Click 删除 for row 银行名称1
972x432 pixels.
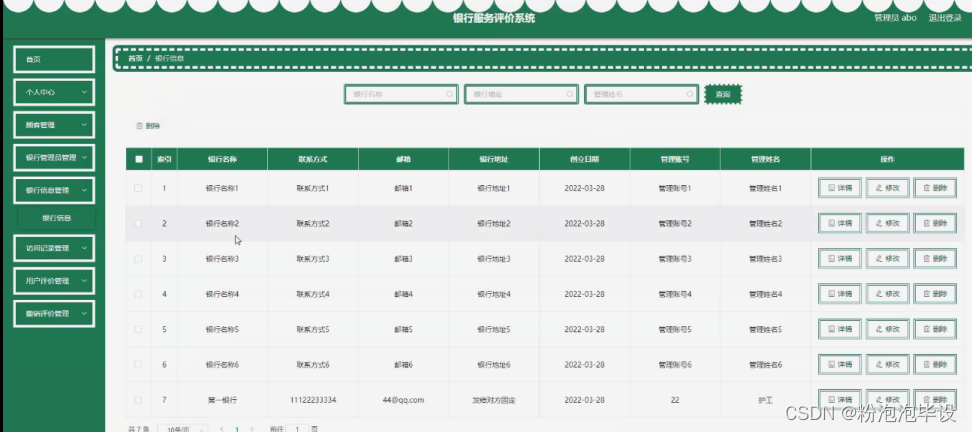[x=935, y=188]
